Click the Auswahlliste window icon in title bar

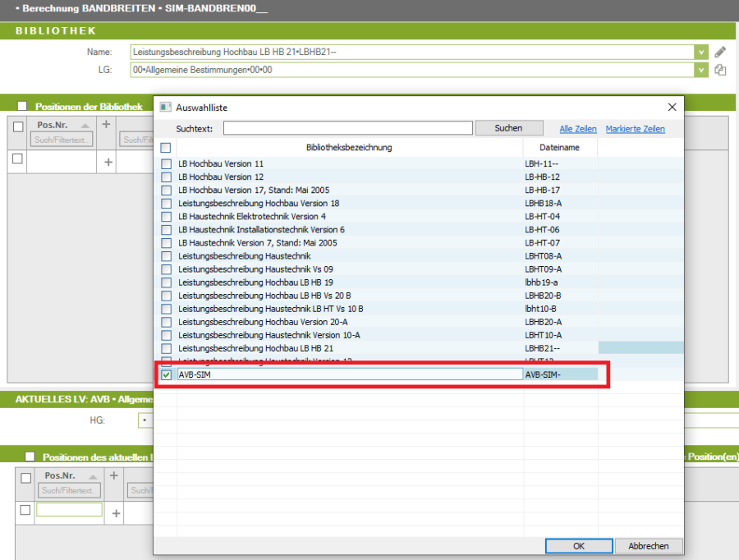[165, 107]
